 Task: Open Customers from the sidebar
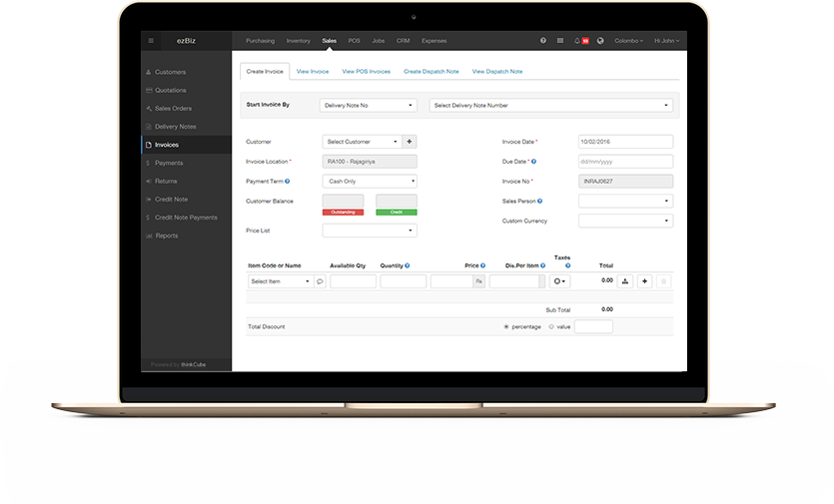click(186, 72)
